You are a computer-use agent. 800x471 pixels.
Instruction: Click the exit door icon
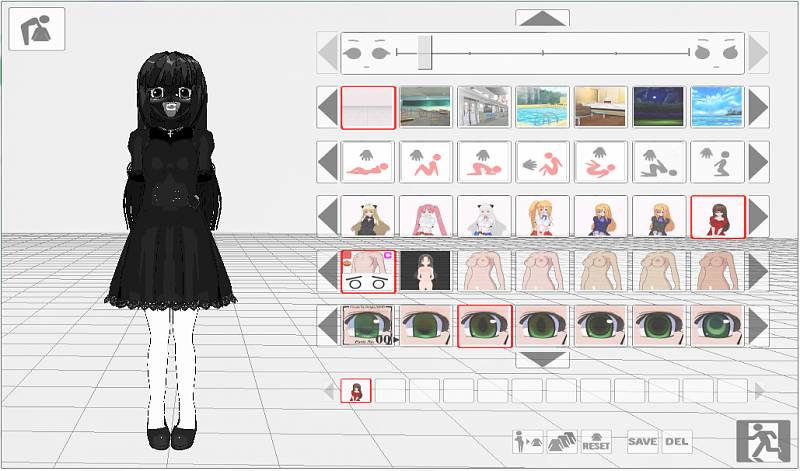[x=762, y=441]
